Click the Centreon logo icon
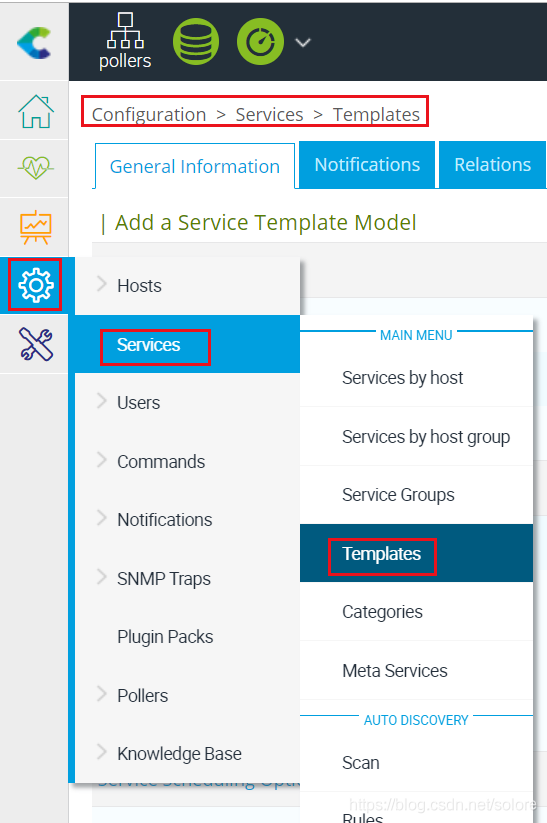 coord(34,42)
